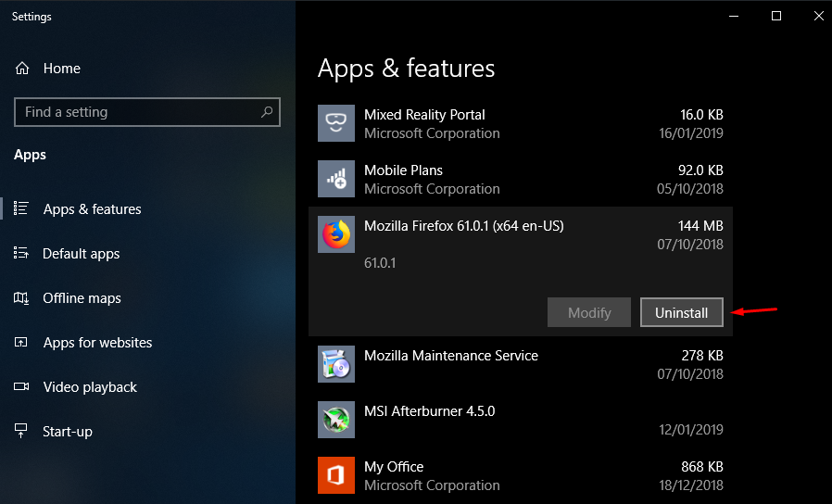Click the 16/01/2019 install date

click(x=691, y=133)
